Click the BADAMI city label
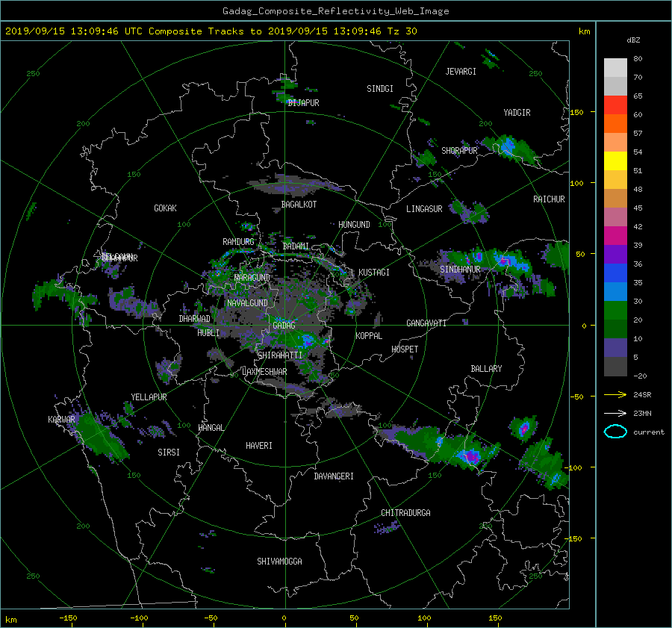 point(296,246)
